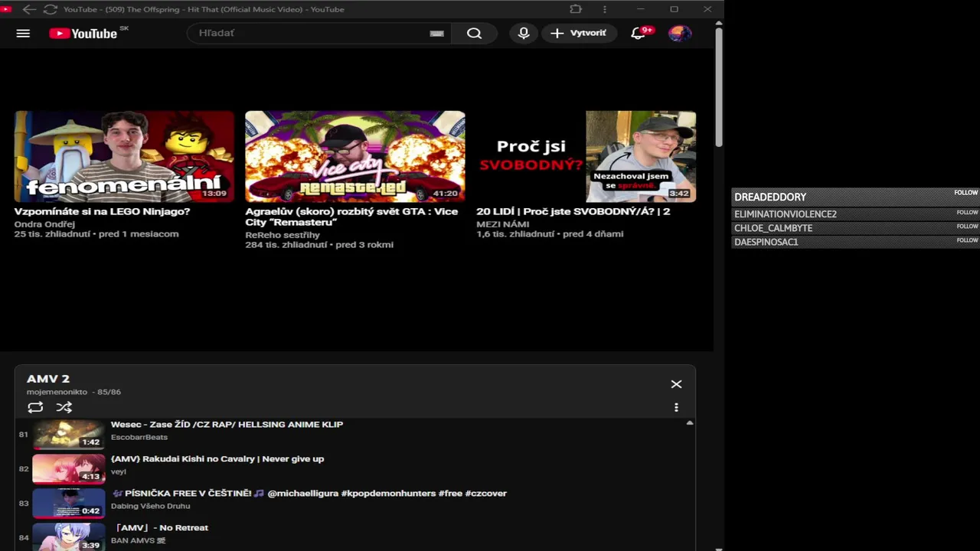The width and height of the screenshot is (980, 551).
Task: Reload the page using the refresh icon
Action: (x=51, y=9)
